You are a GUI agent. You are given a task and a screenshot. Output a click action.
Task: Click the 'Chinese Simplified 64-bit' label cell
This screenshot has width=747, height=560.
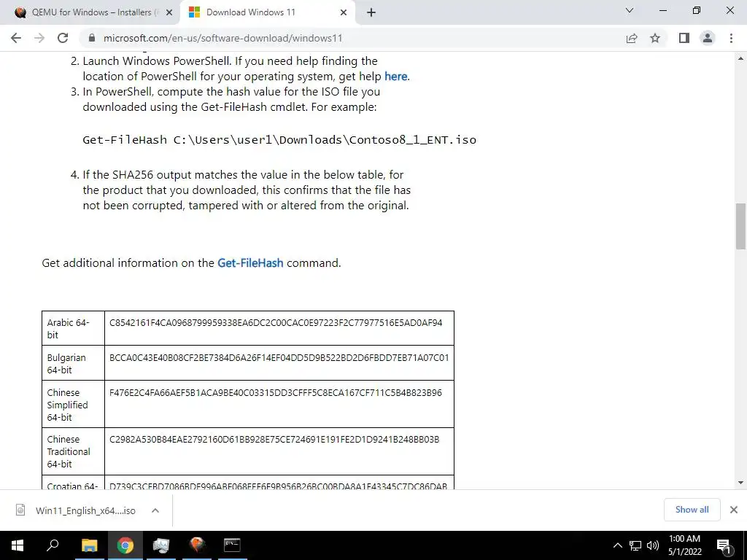74,404
